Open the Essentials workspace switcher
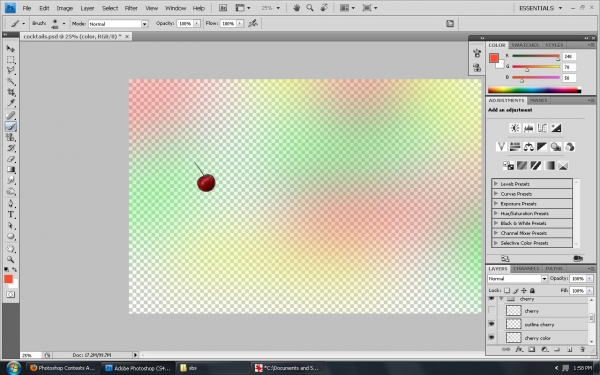 point(540,8)
